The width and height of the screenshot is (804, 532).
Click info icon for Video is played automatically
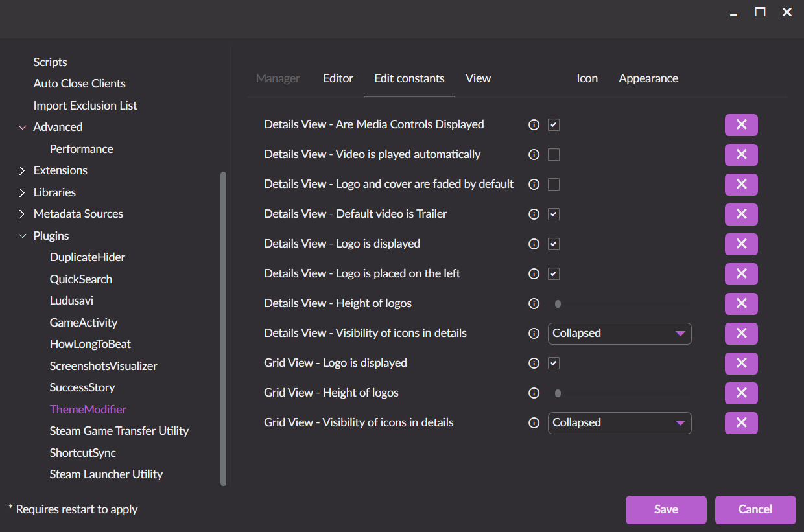point(534,155)
